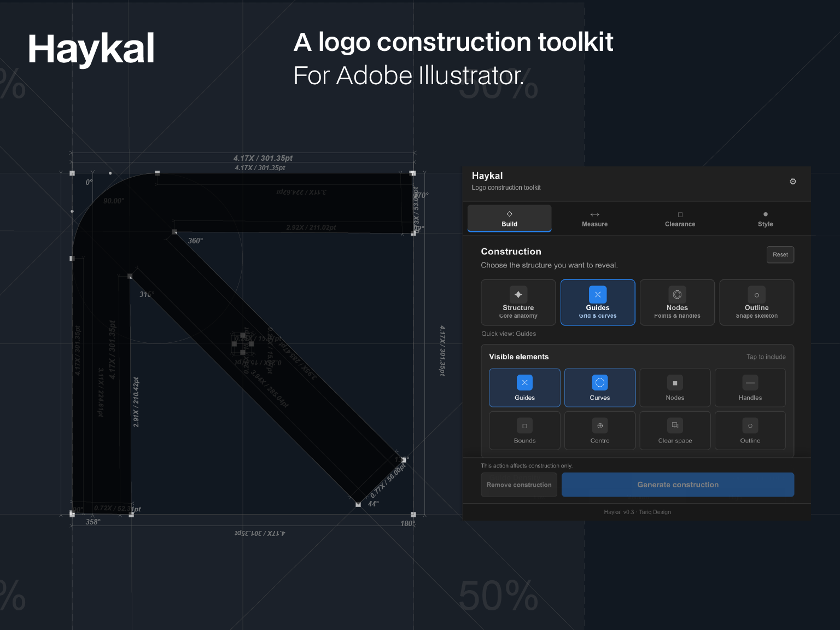Click the 'Visible elements' heading
Screen dimensions: 840x630
point(518,357)
